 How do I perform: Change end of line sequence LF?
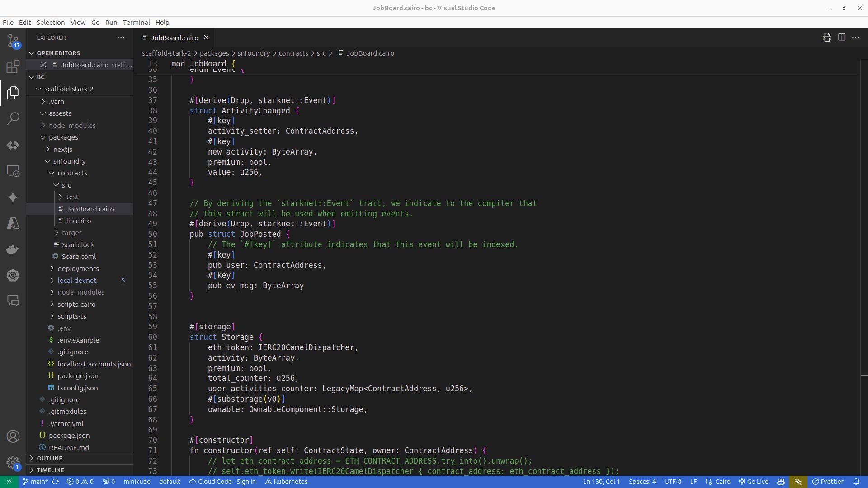point(693,482)
